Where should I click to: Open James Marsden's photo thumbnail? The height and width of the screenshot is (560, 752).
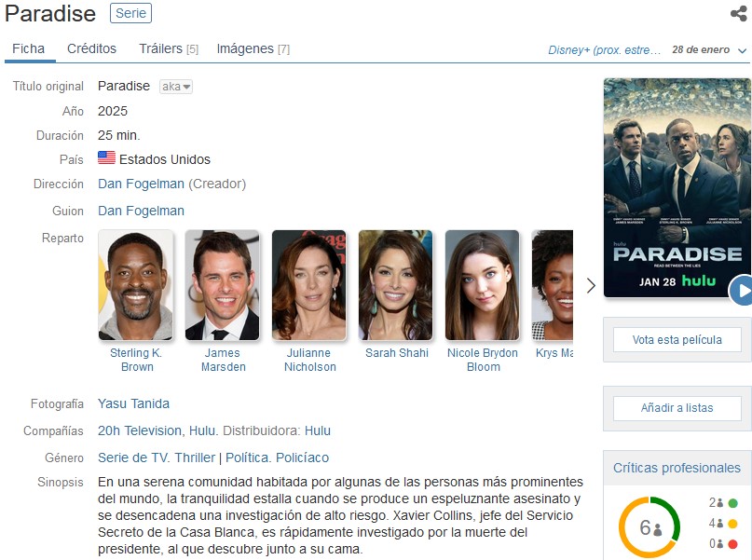coord(222,285)
